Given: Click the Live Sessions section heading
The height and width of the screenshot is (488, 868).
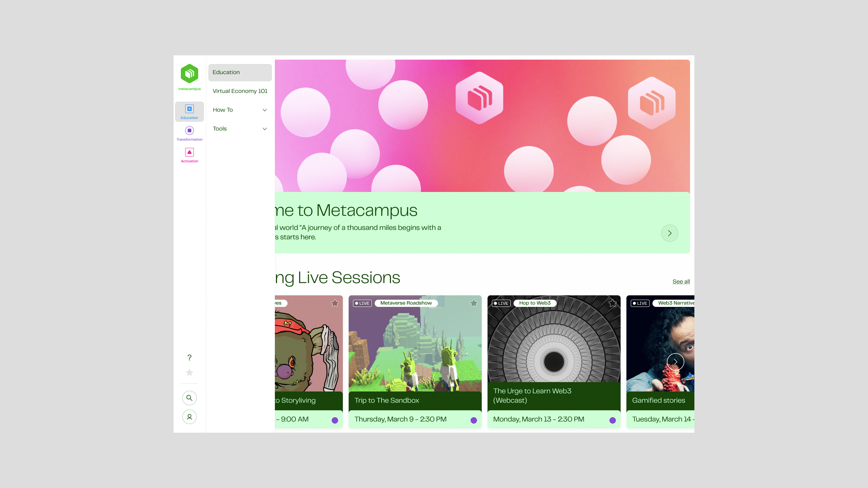Looking at the screenshot, I should (337, 278).
